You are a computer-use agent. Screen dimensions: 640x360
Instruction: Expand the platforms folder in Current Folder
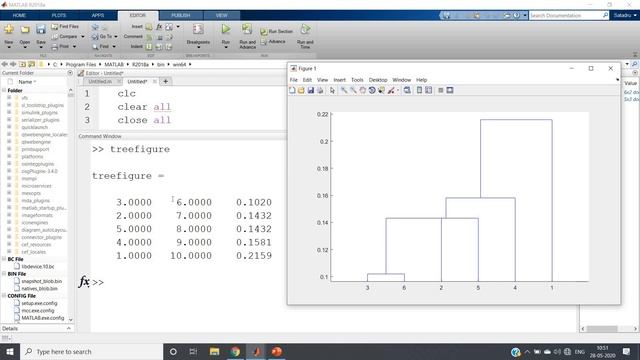pyautogui.click(x=9, y=156)
